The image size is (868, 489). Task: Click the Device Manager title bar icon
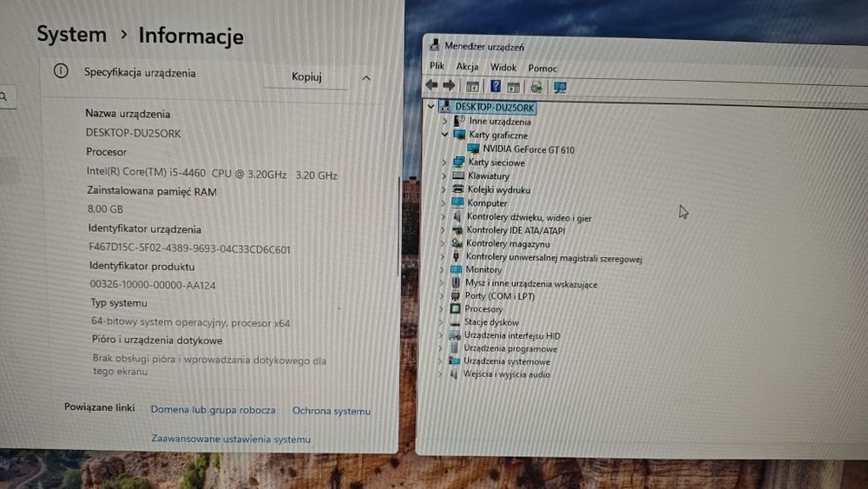click(435, 45)
